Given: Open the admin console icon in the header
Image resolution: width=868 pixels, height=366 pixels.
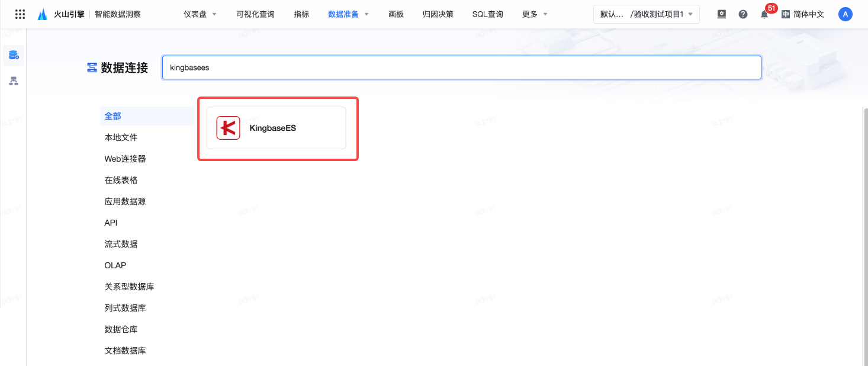Looking at the screenshot, I should 721,14.
